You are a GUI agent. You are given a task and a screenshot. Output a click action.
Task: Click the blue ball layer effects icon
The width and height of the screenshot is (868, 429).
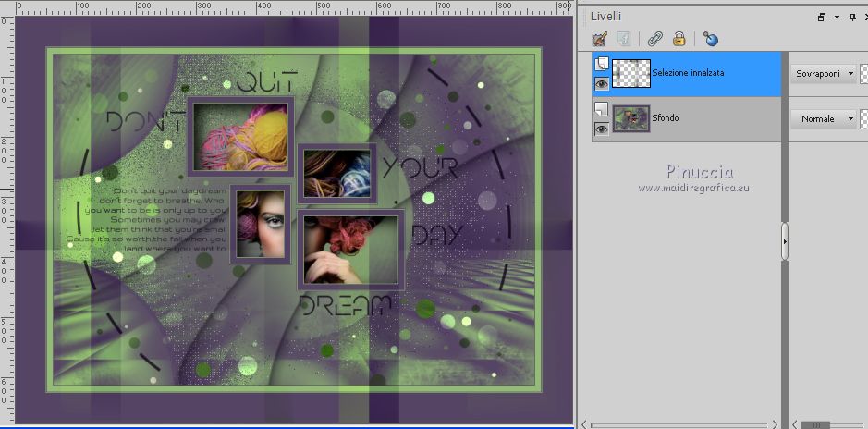711,39
